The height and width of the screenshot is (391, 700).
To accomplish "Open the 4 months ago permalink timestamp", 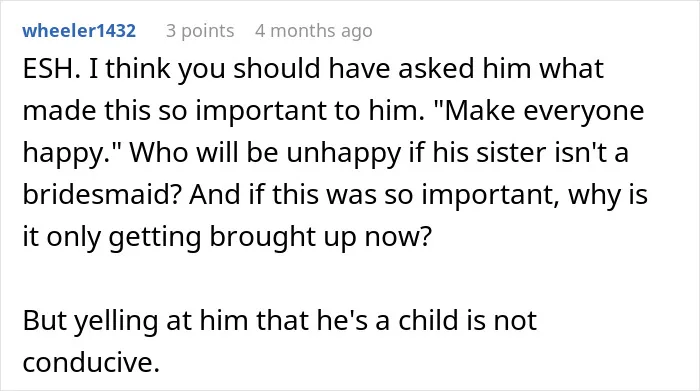I will (314, 31).
